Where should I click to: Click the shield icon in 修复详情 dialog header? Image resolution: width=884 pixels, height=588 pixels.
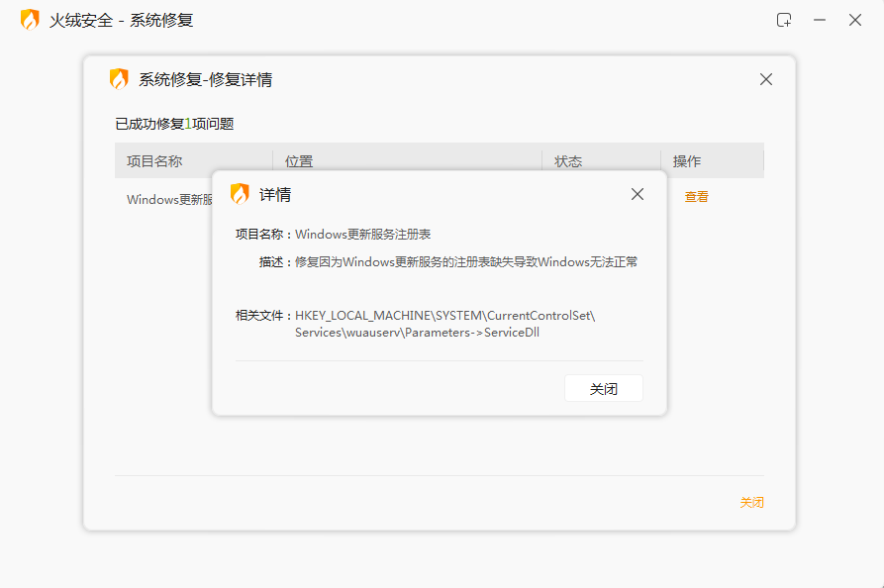coord(119,79)
